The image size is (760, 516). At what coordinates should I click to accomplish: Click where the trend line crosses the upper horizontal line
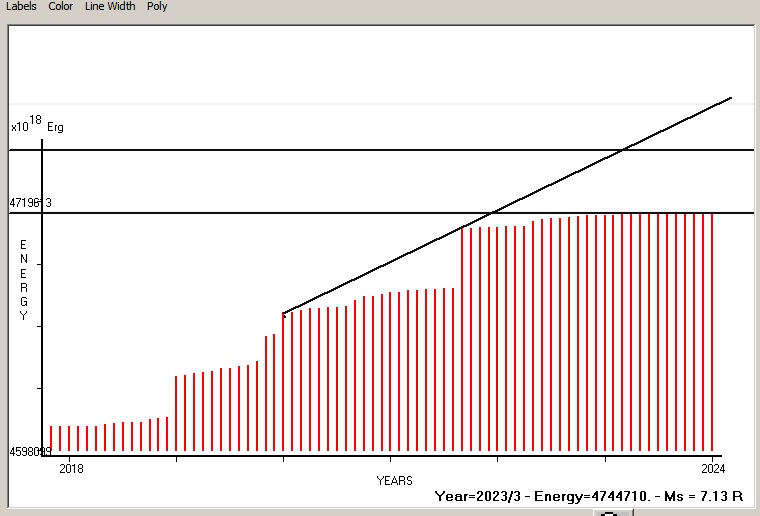tap(623, 150)
